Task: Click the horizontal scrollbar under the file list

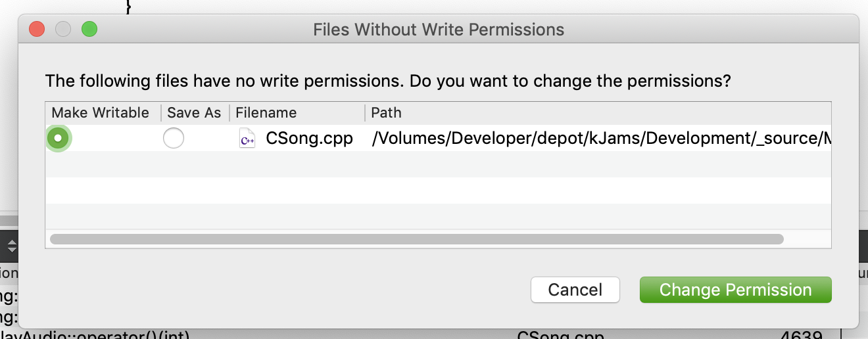Action: pos(416,239)
